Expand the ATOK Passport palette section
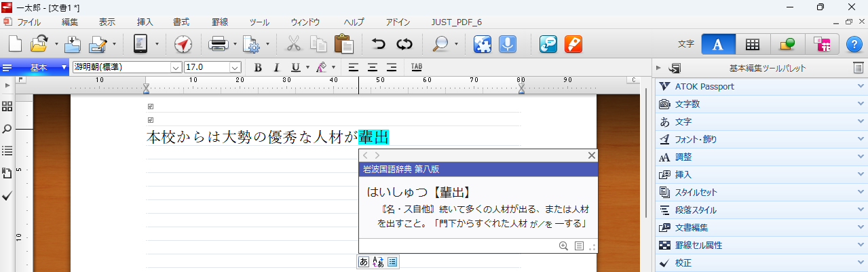The width and height of the screenshot is (868, 272). (x=760, y=87)
